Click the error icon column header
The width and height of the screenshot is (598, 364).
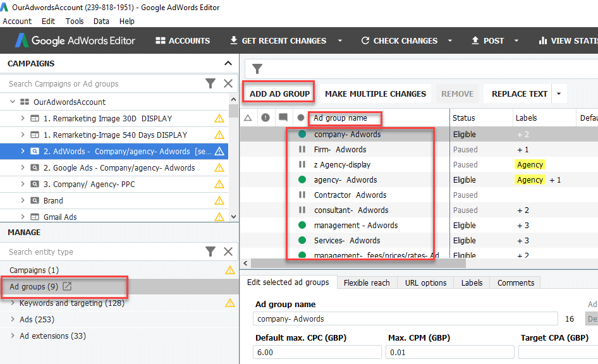tap(265, 118)
